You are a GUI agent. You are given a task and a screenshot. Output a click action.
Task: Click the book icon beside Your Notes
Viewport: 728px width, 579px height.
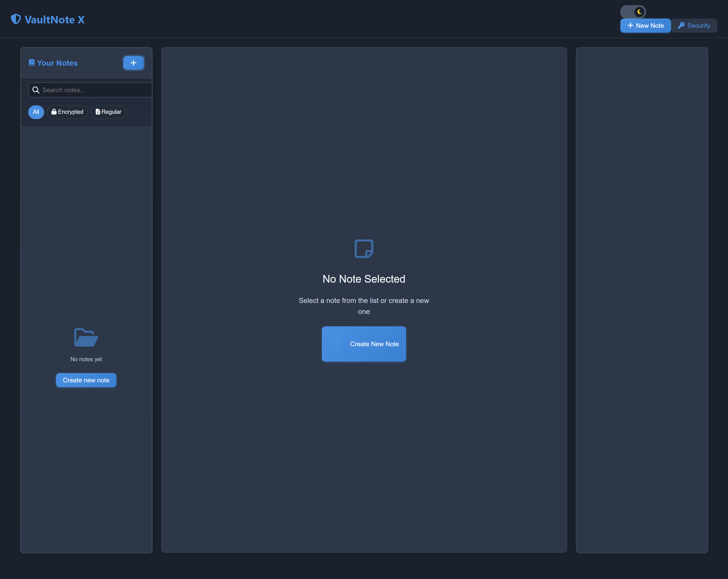32,62
